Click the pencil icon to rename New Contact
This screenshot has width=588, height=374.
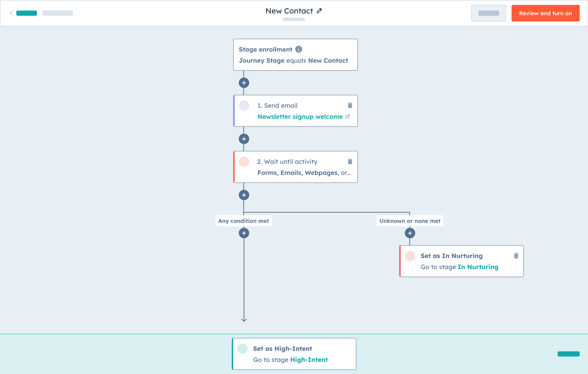coord(319,11)
